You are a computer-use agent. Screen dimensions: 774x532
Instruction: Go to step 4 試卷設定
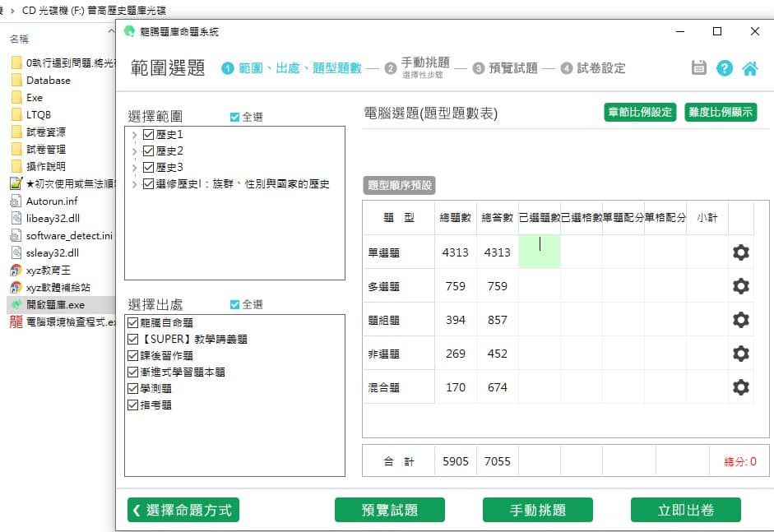click(x=593, y=68)
